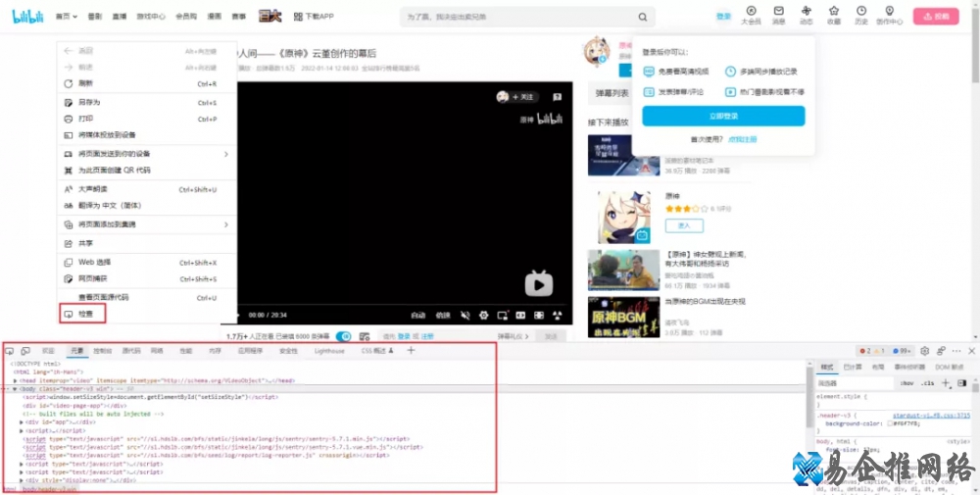Open the stardust css source link

coord(931,415)
